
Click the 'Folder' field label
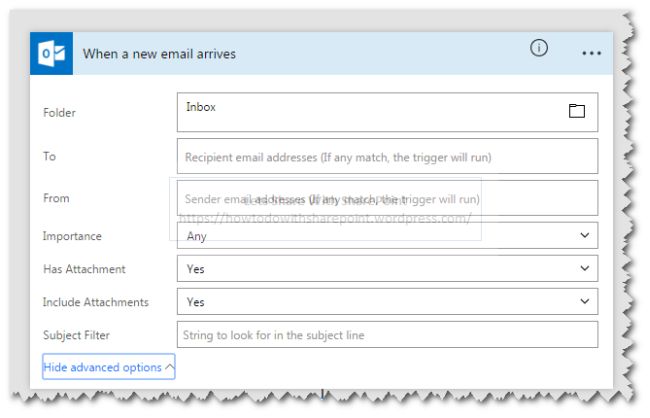(x=59, y=113)
